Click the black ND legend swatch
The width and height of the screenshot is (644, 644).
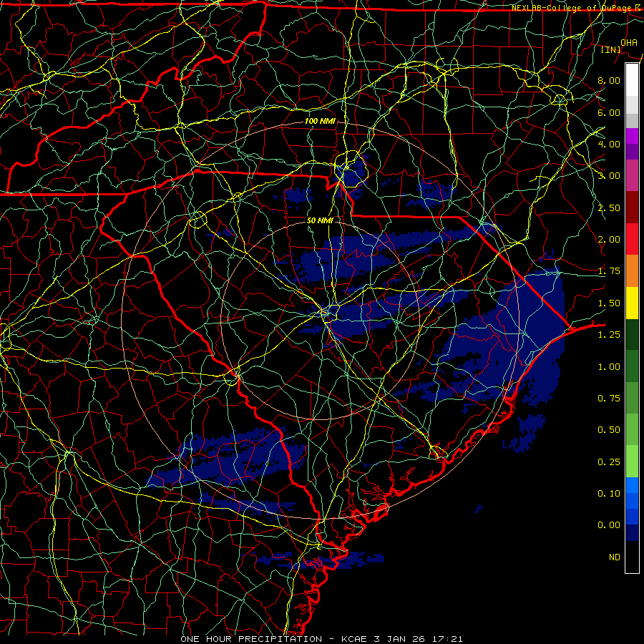click(632, 557)
